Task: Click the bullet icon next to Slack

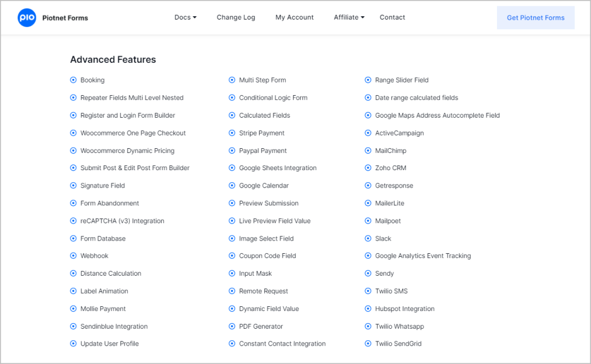Action: point(368,238)
